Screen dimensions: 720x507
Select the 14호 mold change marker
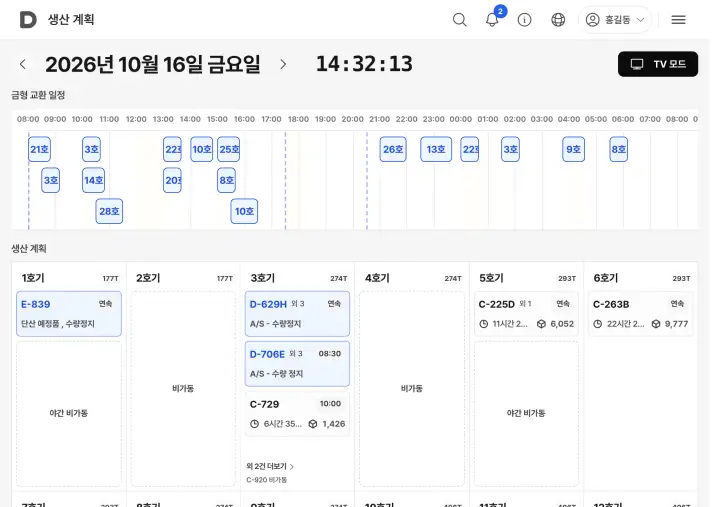pyautogui.click(x=94, y=180)
